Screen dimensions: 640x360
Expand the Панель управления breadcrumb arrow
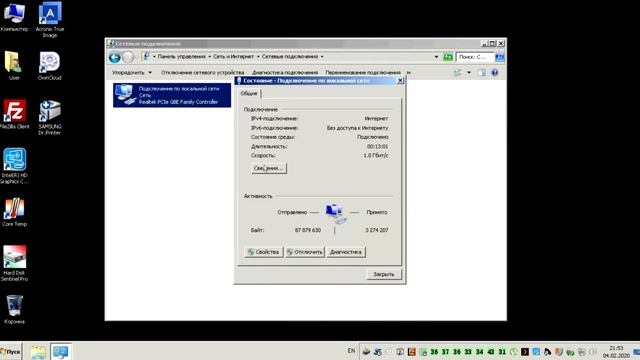[x=209, y=57]
